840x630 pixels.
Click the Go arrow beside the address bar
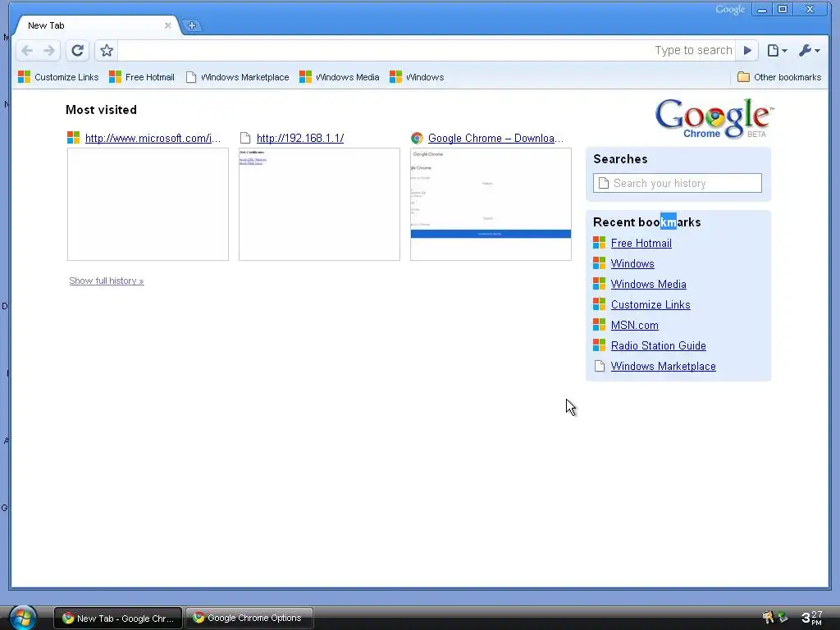[747, 50]
